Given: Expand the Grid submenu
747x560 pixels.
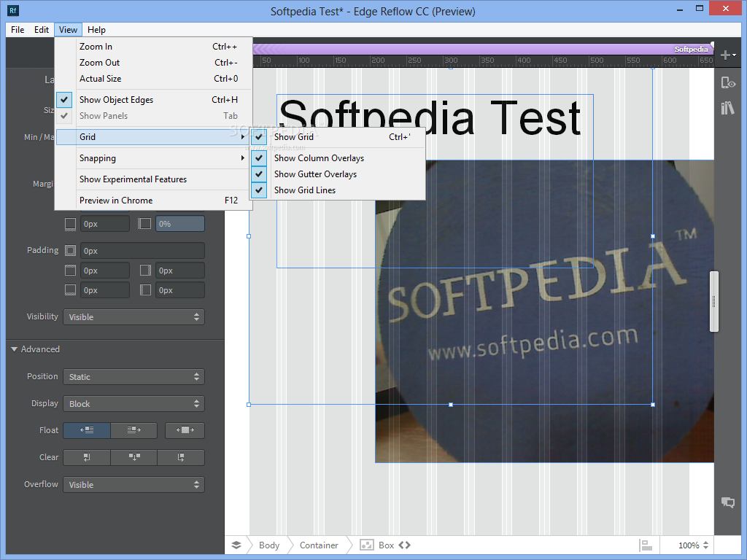Looking at the screenshot, I should [153, 137].
